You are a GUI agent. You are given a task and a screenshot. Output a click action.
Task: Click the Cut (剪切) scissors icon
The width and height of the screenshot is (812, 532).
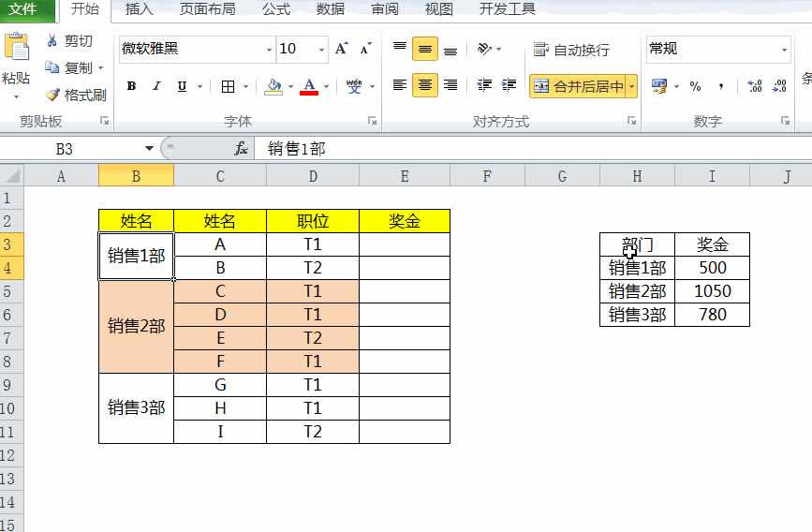52,40
